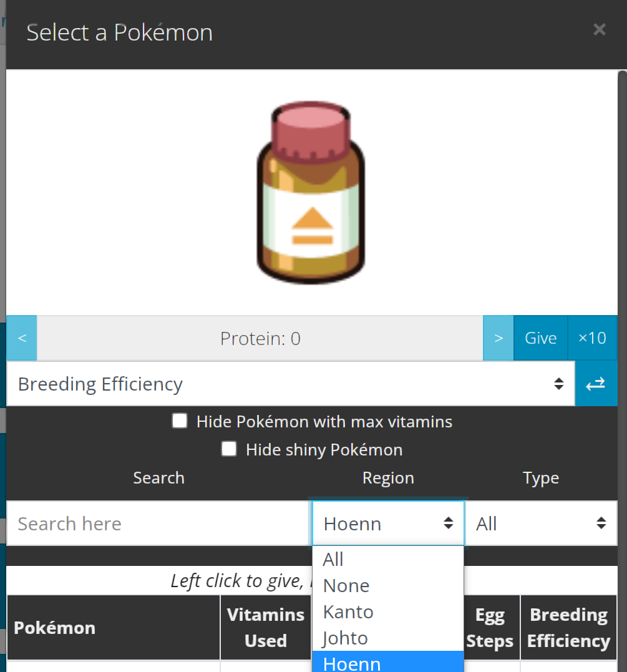Screen dimensions: 627x672
Task: Click the Breeding Efficiency dropdown chevron
Action: point(558,384)
